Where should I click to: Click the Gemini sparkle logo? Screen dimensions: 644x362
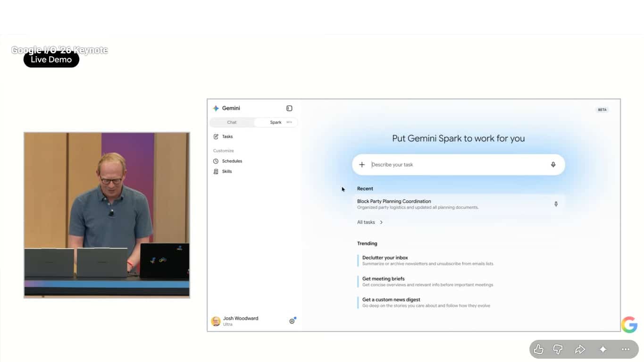216,108
